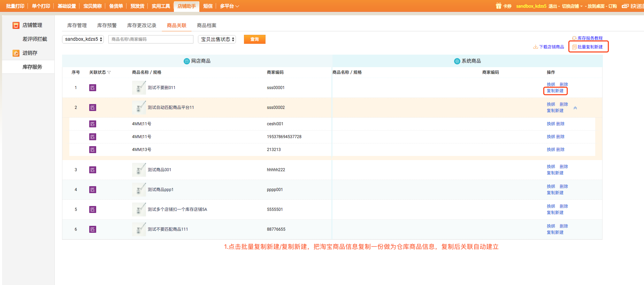Expand the 多平台 menu
This screenshot has height=285, width=644.
tap(229, 6)
